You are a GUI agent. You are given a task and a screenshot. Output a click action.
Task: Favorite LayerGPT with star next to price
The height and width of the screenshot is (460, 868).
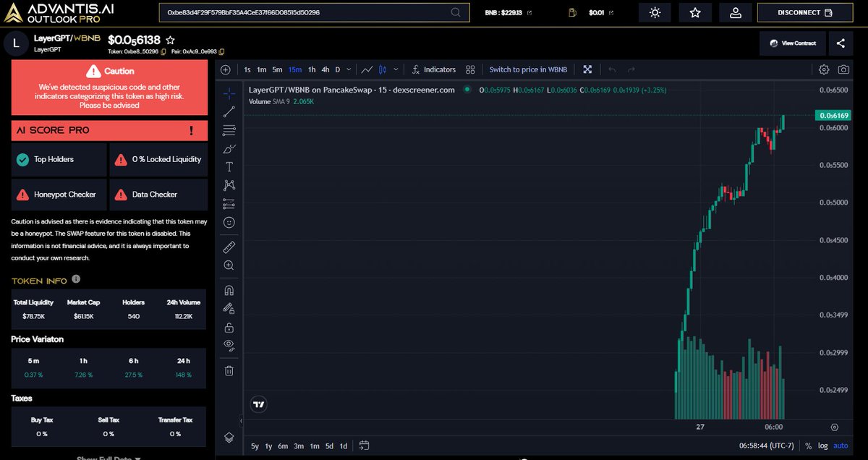click(x=170, y=41)
